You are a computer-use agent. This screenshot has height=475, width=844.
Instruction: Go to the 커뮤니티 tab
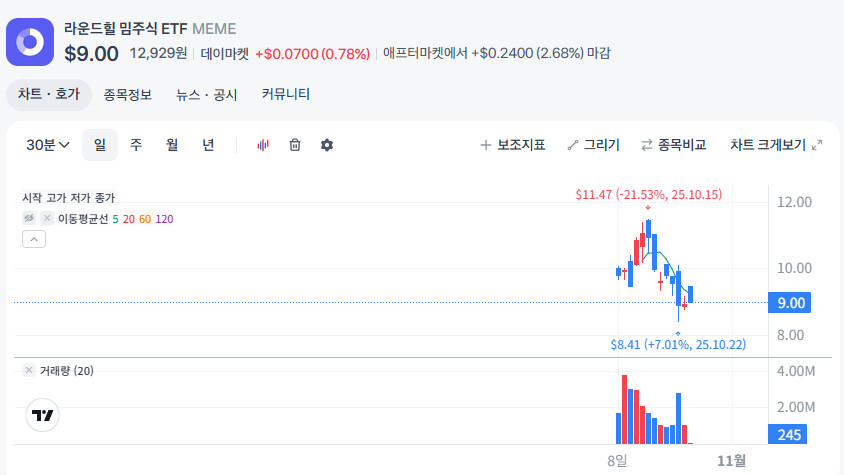pos(286,95)
